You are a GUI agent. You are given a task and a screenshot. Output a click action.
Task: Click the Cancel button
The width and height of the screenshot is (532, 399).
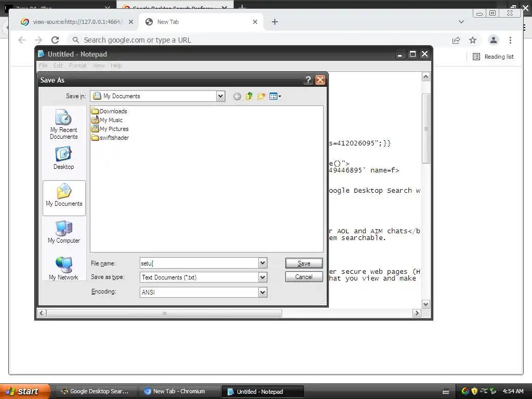pyautogui.click(x=304, y=277)
